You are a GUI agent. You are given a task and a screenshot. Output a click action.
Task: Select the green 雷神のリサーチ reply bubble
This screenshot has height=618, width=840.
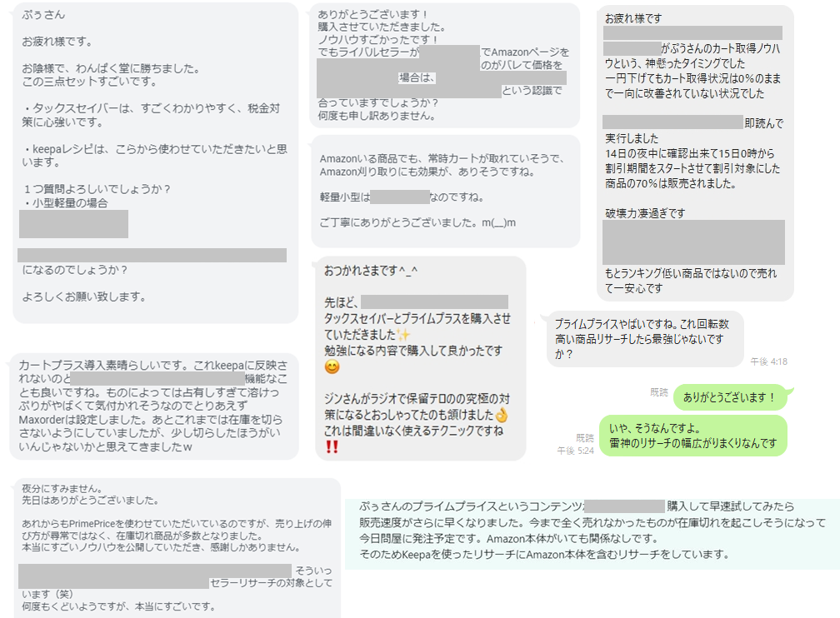click(x=692, y=436)
